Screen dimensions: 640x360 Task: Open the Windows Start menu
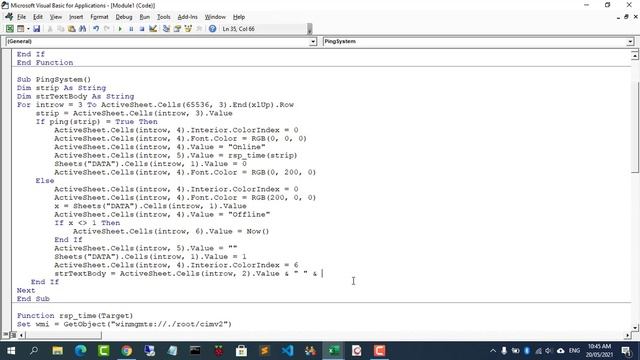[11, 351]
